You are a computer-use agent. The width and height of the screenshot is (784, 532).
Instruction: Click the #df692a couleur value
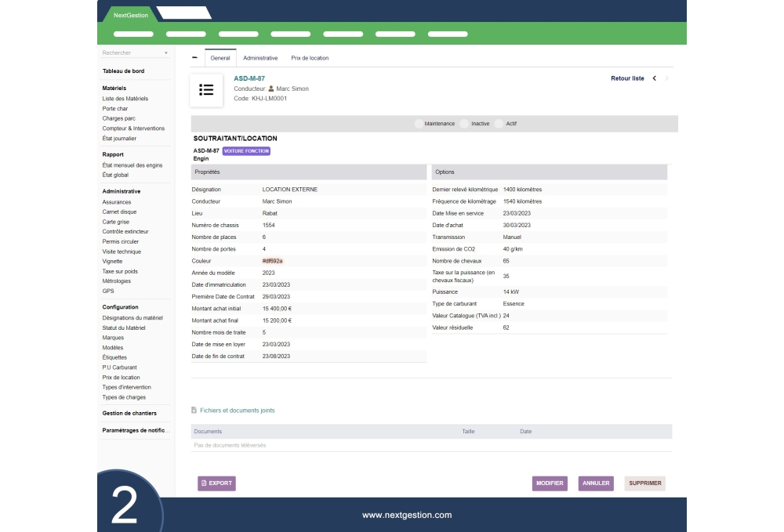(x=272, y=261)
